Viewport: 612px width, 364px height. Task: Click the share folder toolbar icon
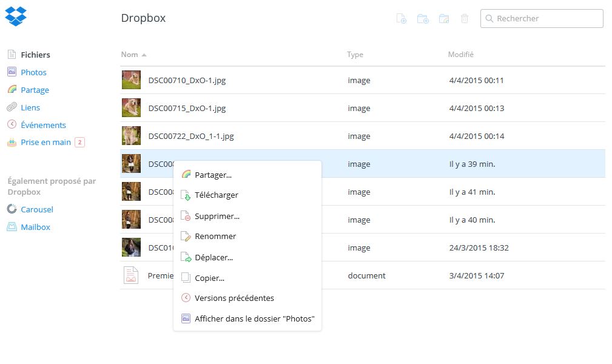[444, 19]
